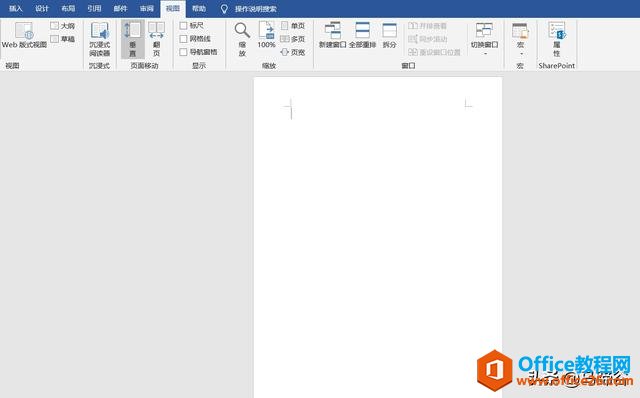Open the 设计 ribbon tab
The width and height of the screenshot is (640, 398).
42,8
